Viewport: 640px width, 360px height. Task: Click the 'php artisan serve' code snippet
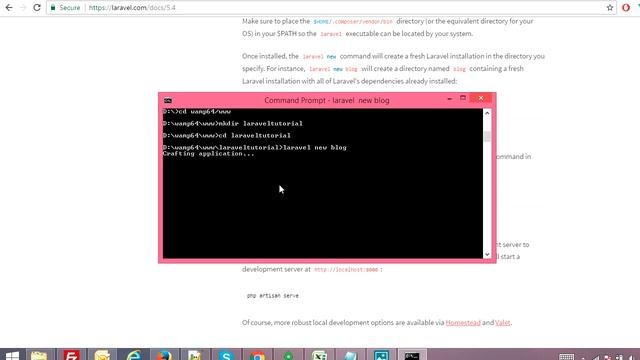(273, 296)
